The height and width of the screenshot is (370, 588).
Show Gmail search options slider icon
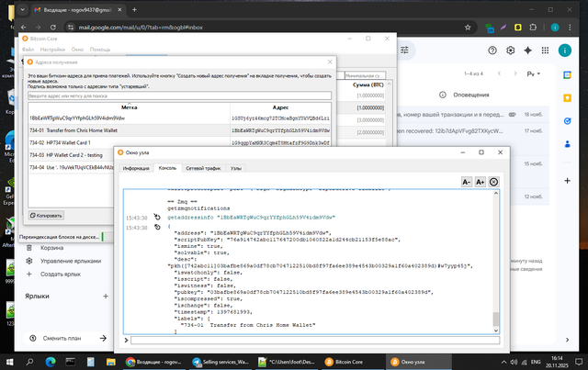[404, 50]
